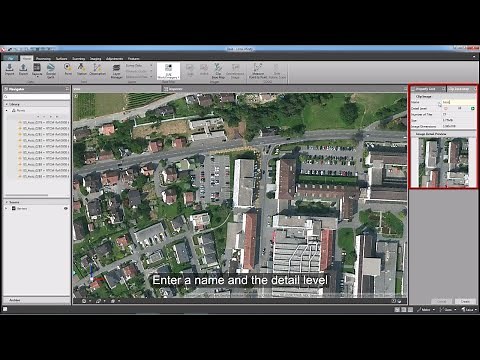Toggle visibility eye for the Services row

point(66,208)
